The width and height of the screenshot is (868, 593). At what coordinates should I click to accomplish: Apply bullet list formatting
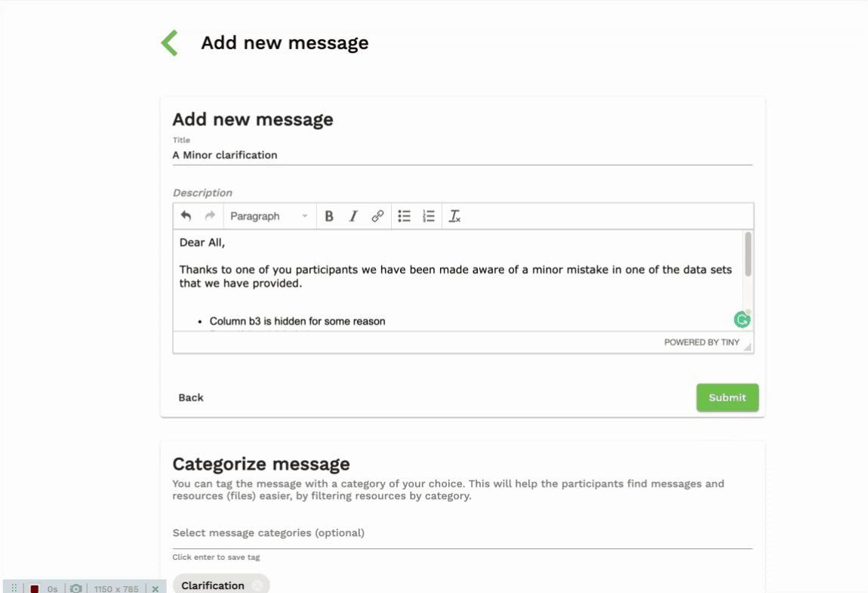[x=405, y=216]
